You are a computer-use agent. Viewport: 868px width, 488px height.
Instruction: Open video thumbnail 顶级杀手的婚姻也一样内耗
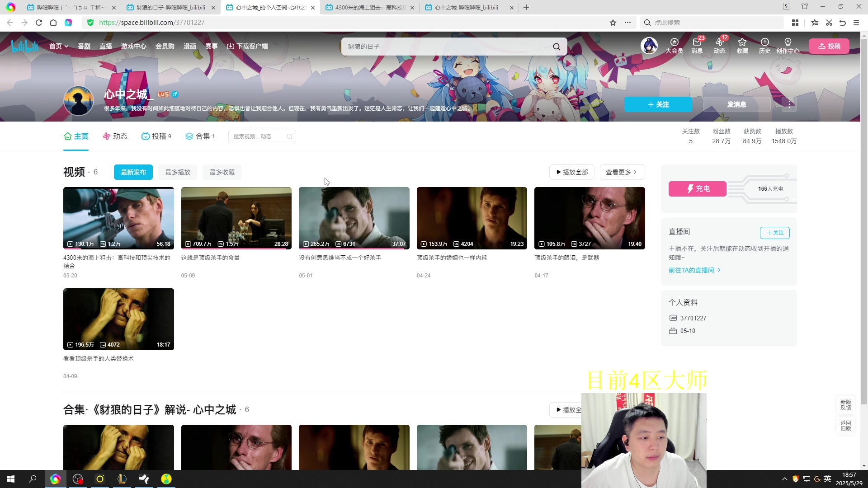[472, 218]
